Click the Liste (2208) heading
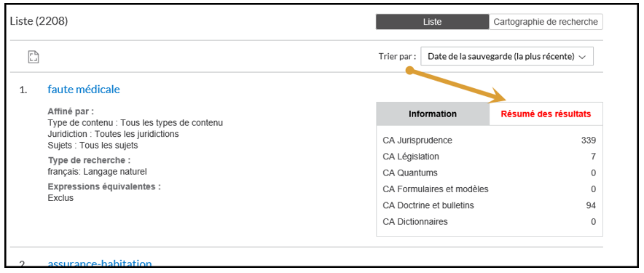Viewport: 644px width, 273px height. pos(39,21)
